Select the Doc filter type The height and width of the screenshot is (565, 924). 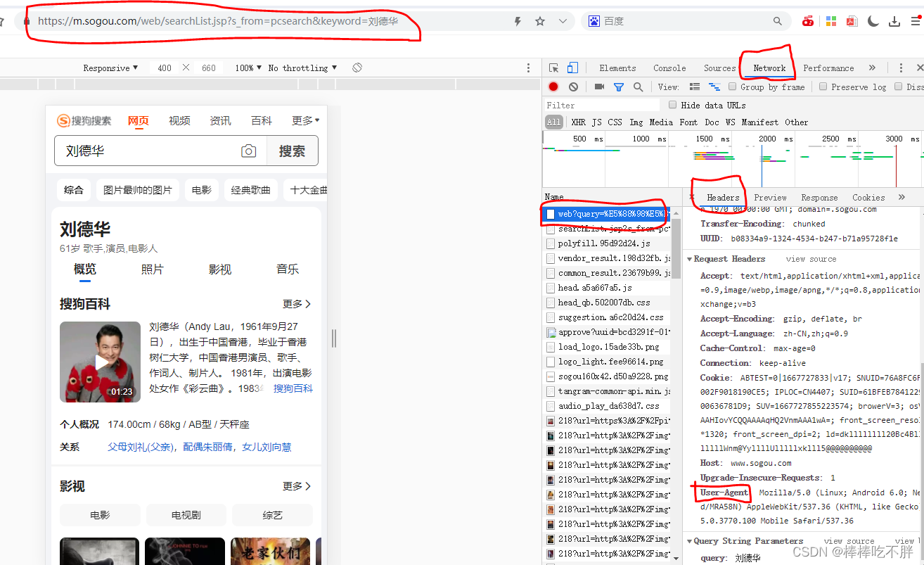(712, 122)
